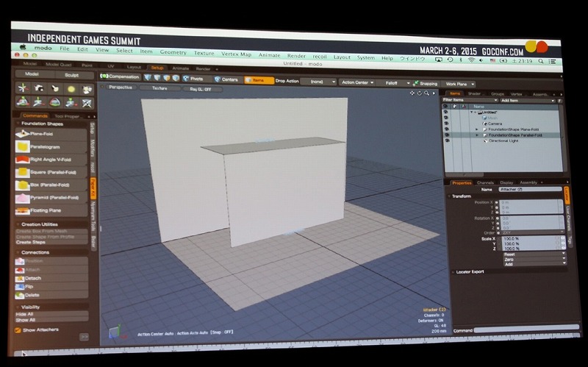Select the Centers mode button
The image size is (588, 367).
[x=226, y=79]
